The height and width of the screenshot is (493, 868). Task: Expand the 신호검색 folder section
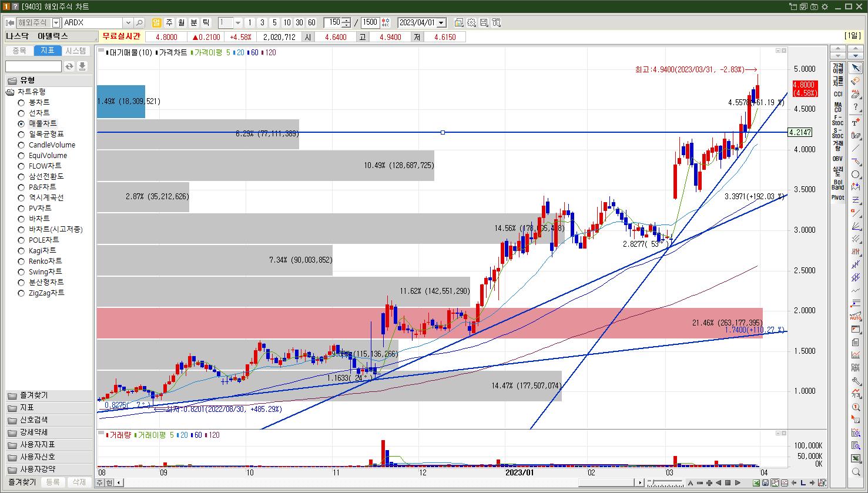(x=49, y=420)
